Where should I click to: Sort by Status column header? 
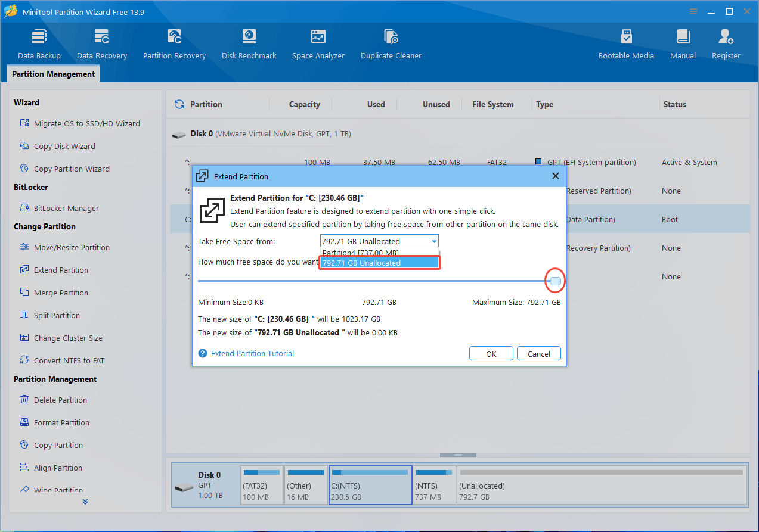tap(674, 104)
